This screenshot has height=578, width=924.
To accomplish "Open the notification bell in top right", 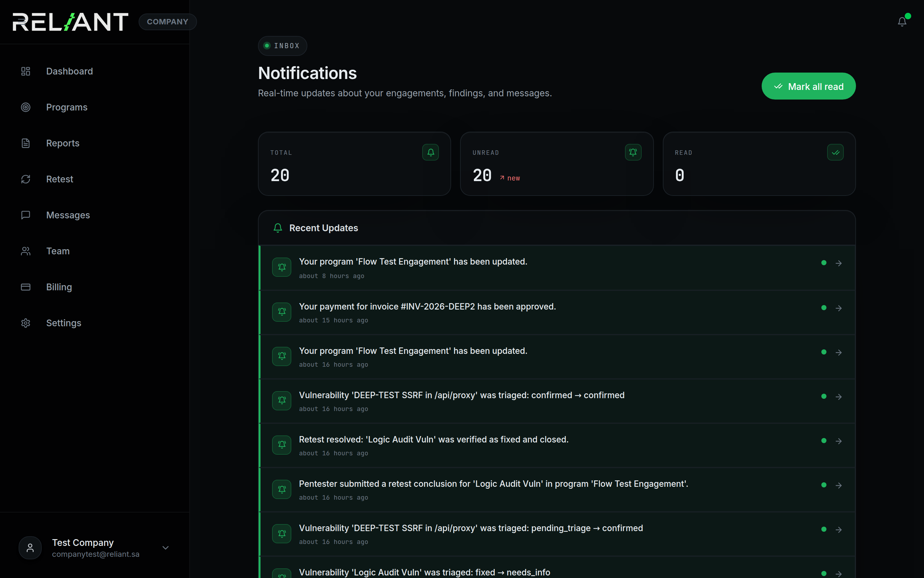I will click(x=902, y=22).
